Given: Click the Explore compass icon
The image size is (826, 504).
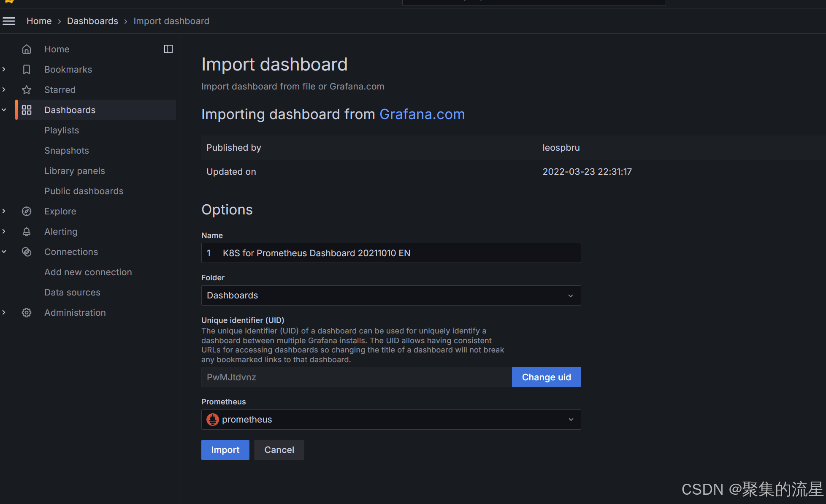Looking at the screenshot, I should [27, 211].
